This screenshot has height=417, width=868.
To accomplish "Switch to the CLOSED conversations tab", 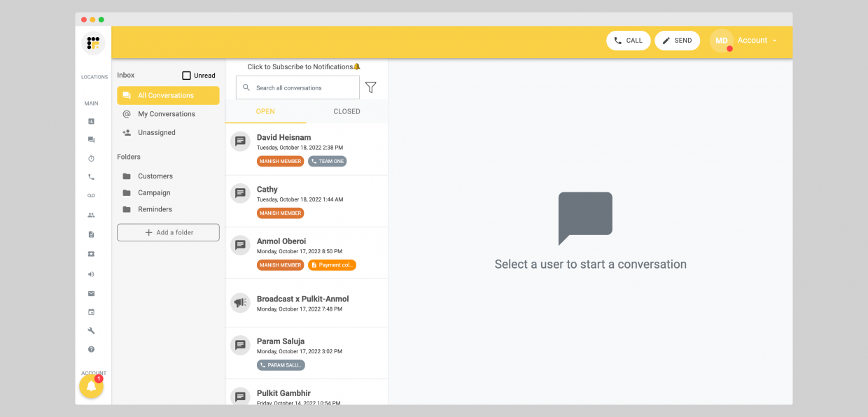I will (x=346, y=111).
